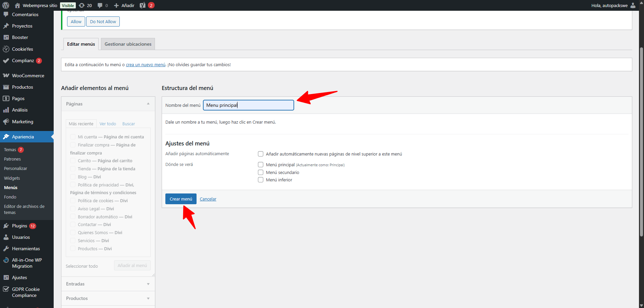Viewport: 644px width, 308px height.
Task: Switch to Gestionar ubicaciones tab
Action: (128, 44)
